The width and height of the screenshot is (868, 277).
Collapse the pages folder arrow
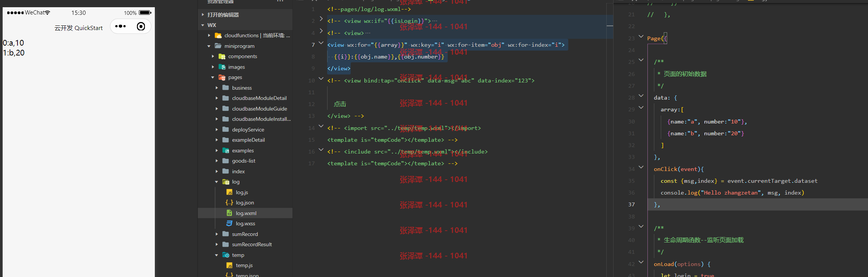coord(213,77)
